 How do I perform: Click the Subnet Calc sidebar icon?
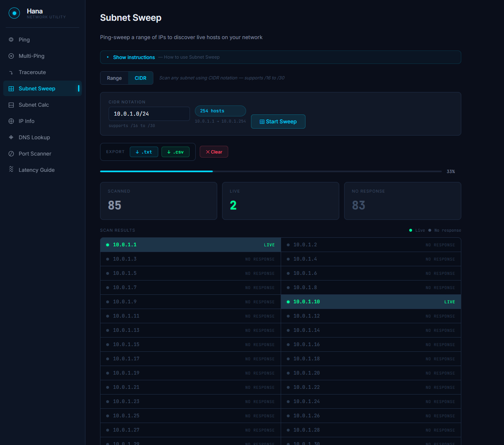pos(11,105)
